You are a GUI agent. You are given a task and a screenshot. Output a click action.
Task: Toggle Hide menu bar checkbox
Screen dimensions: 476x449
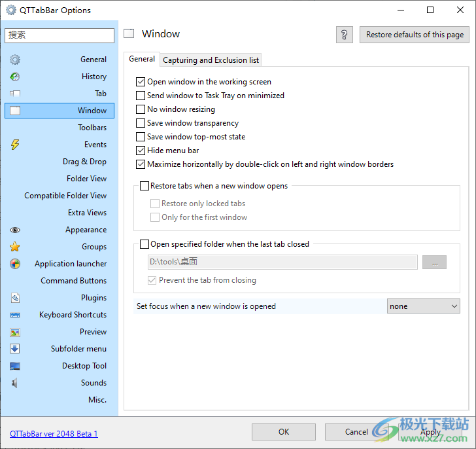tap(140, 151)
